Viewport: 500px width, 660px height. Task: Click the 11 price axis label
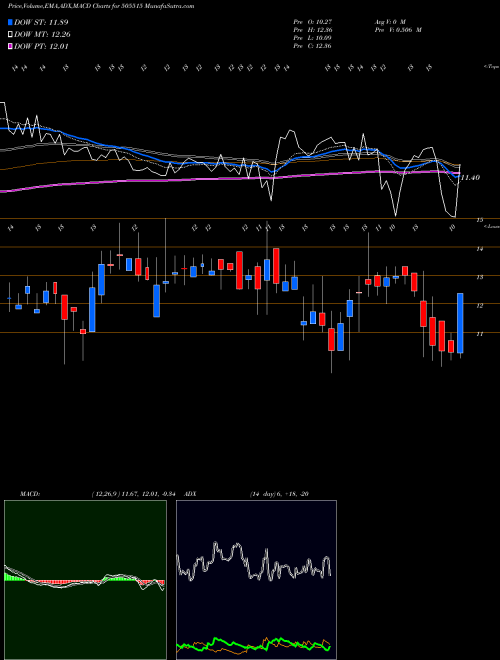click(x=479, y=334)
